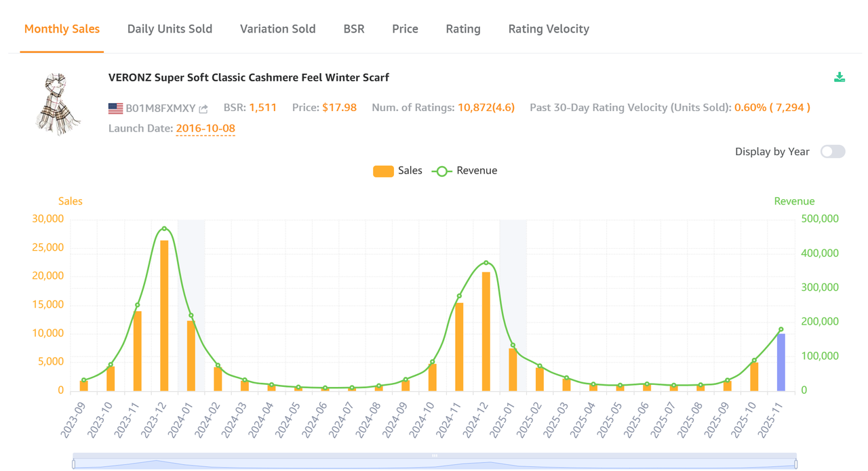
Task: Switch to the Variation Sold tab
Action: (x=277, y=28)
